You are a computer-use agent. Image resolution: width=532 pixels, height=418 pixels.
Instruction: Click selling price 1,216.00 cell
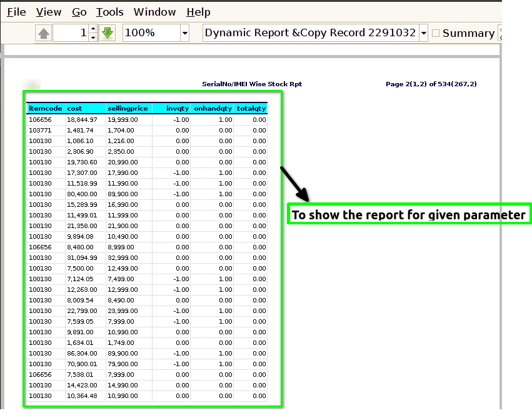click(121, 141)
